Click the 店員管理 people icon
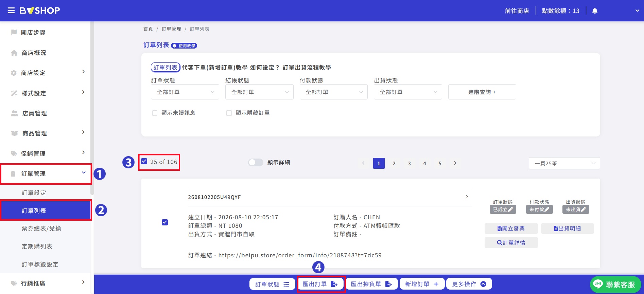This screenshot has height=294, width=644. point(14,113)
